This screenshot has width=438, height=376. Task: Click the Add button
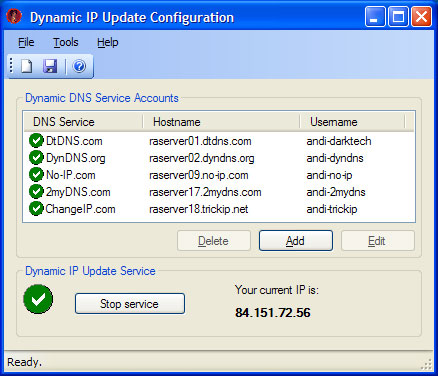coord(296,241)
